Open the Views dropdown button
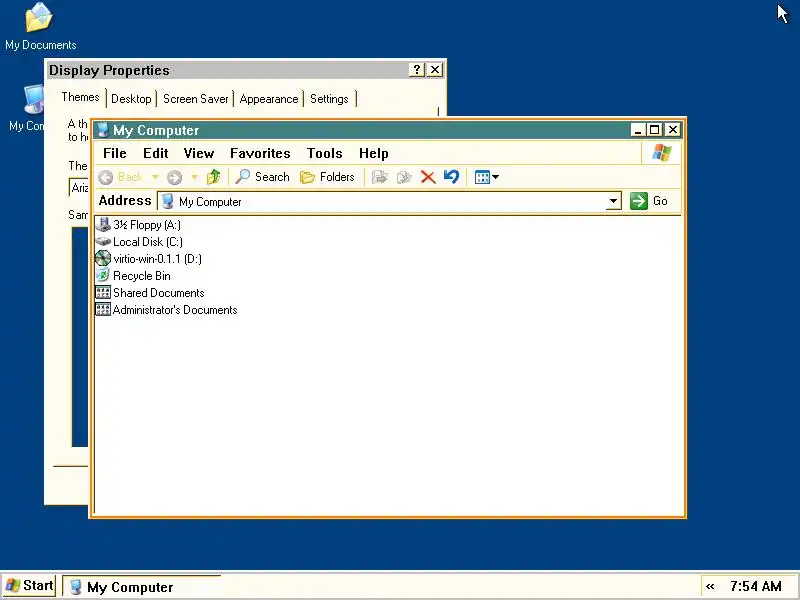The height and width of the screenshot is (600, 800). pos(486,177)
